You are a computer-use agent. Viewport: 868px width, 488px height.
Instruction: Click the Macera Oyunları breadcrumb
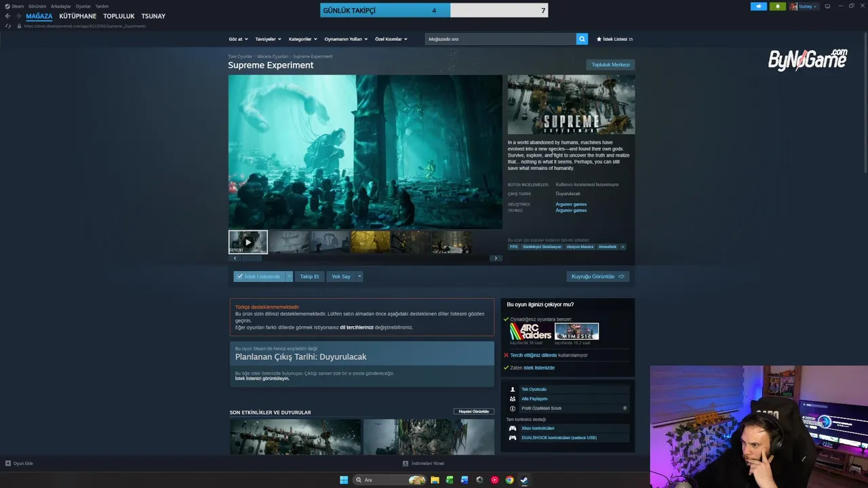(x=273, y=56)
